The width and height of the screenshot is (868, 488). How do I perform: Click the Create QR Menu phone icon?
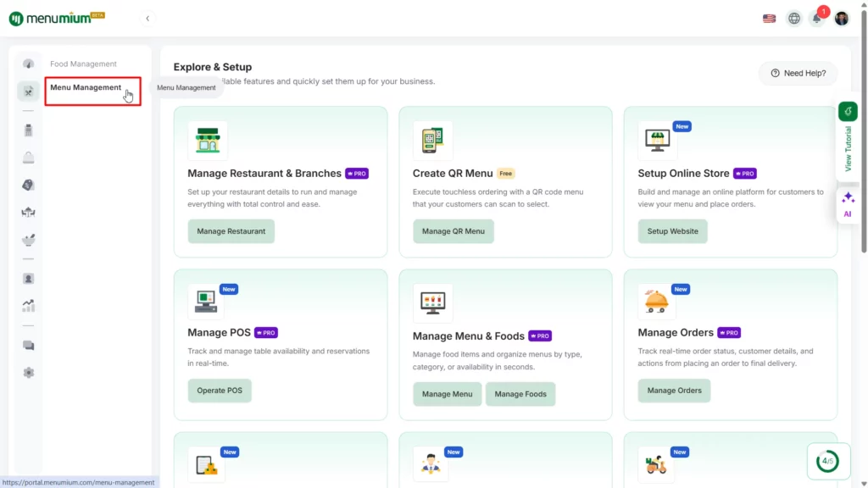pos(432,140)
